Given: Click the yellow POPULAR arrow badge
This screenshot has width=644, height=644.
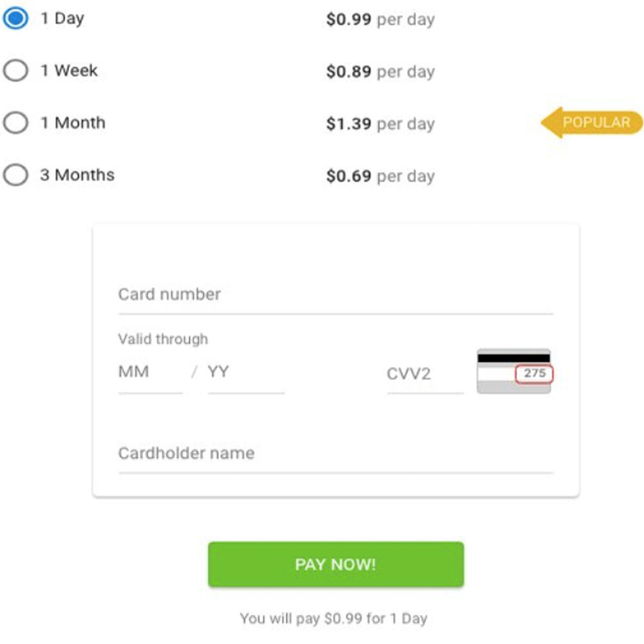Looking at the screenshot, I should pyautogui.click(x=592, y=122).
